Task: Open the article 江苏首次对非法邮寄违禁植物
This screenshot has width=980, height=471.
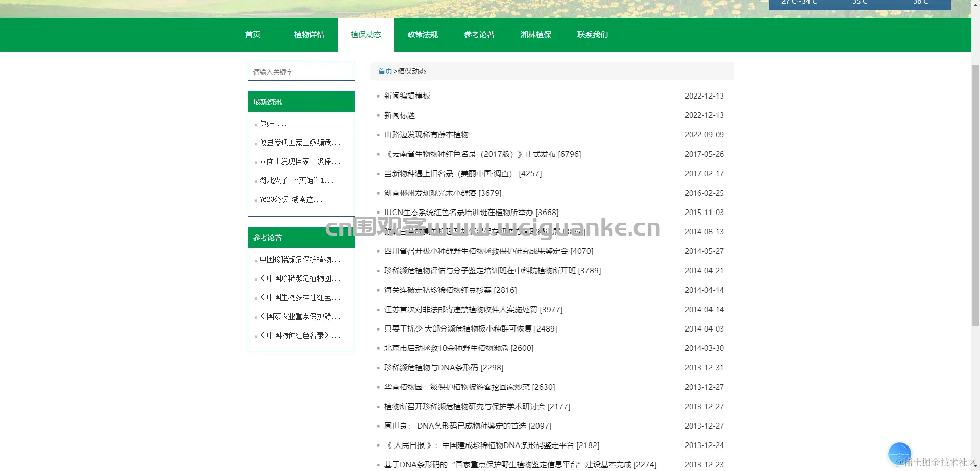Action: pyautogui.click(x=473, y=310)
